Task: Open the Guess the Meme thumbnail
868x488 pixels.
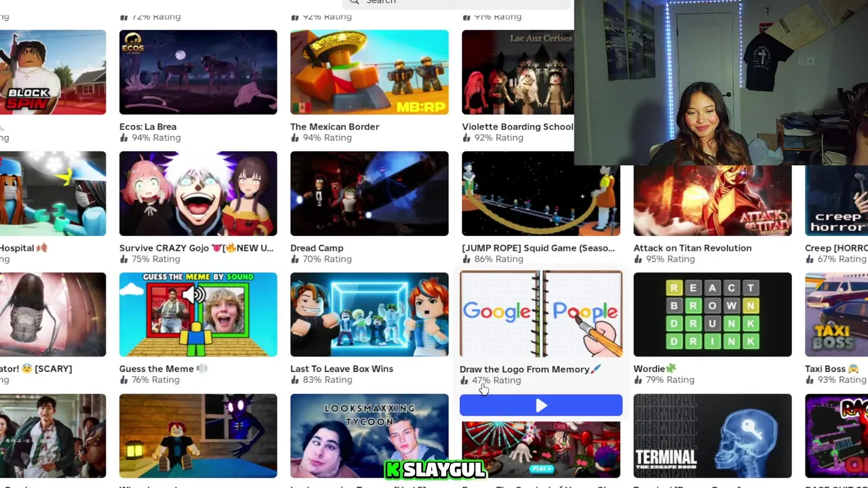Action: [x=198, y=314]
